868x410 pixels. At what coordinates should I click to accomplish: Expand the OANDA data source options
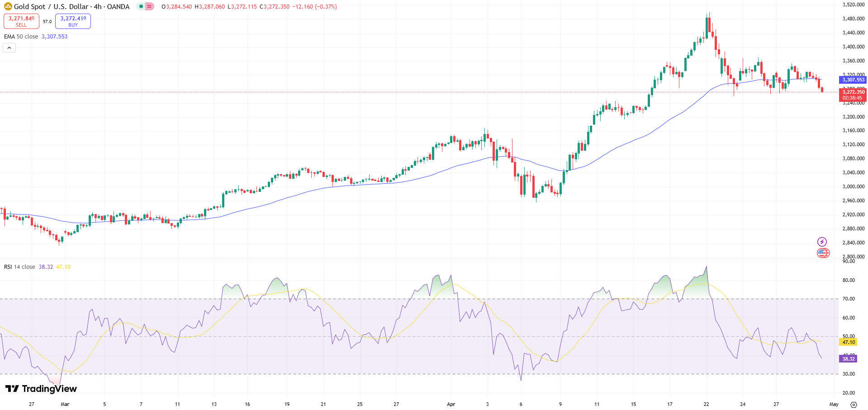click(x=118, y=7)
